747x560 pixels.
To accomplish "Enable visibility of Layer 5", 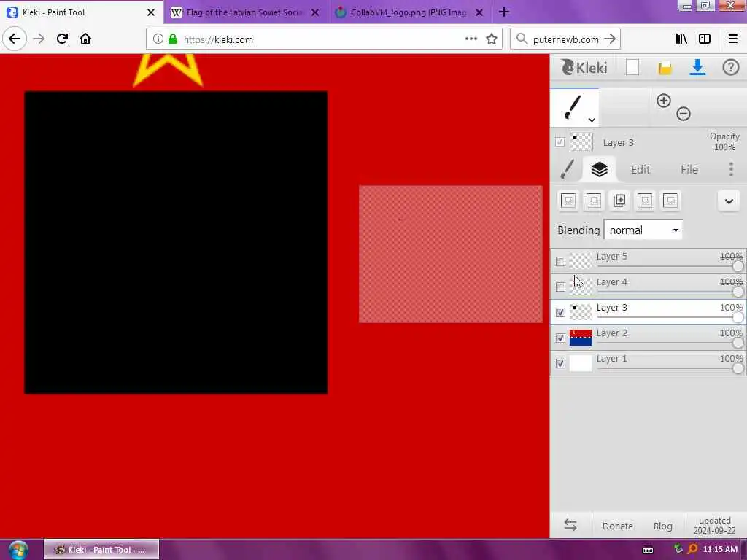I will (560, 262).
